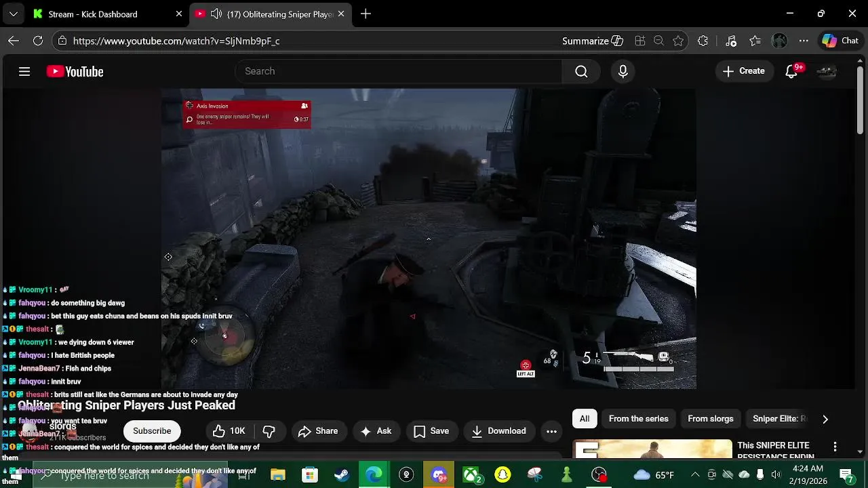Save video to a playlist
Image resolution: width=868 pixels, height=488 pixels.
coord(431,431)
